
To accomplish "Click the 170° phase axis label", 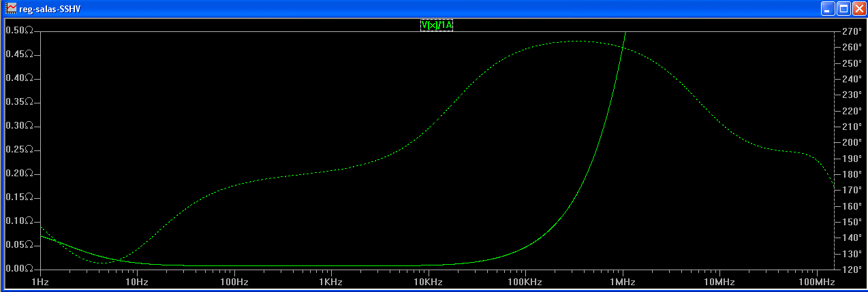I will coord(852,190).
